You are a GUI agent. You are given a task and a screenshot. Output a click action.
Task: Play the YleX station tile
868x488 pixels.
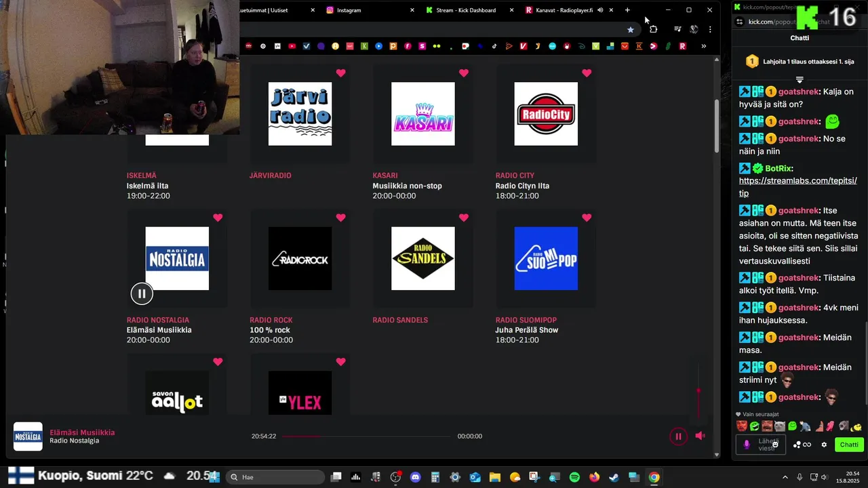(x=300, y=392)
